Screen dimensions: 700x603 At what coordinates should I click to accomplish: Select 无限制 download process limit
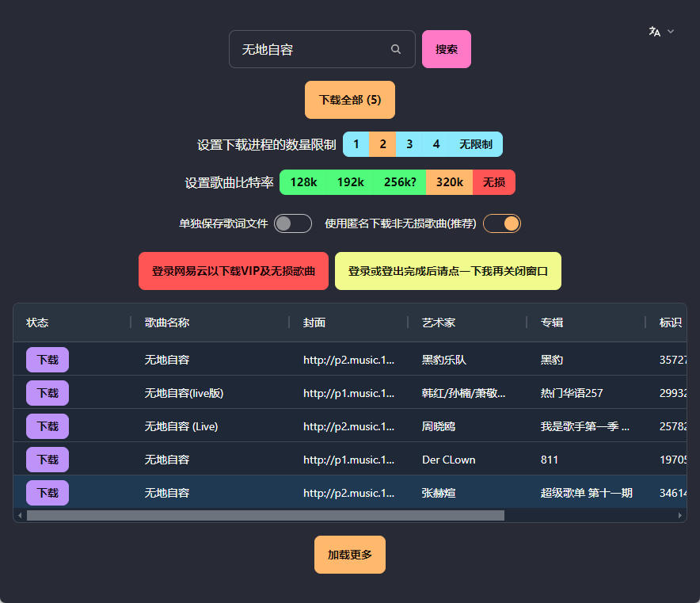click(x=476, y=144)
